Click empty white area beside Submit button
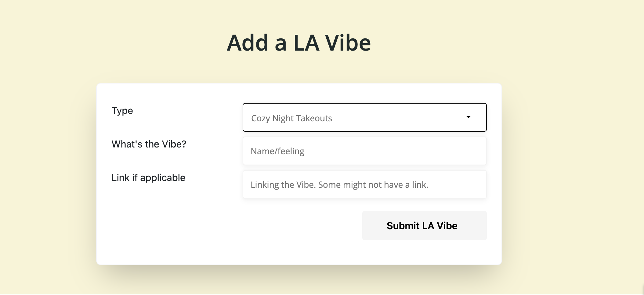The image size is (644, 295). (x=229, y=226)
